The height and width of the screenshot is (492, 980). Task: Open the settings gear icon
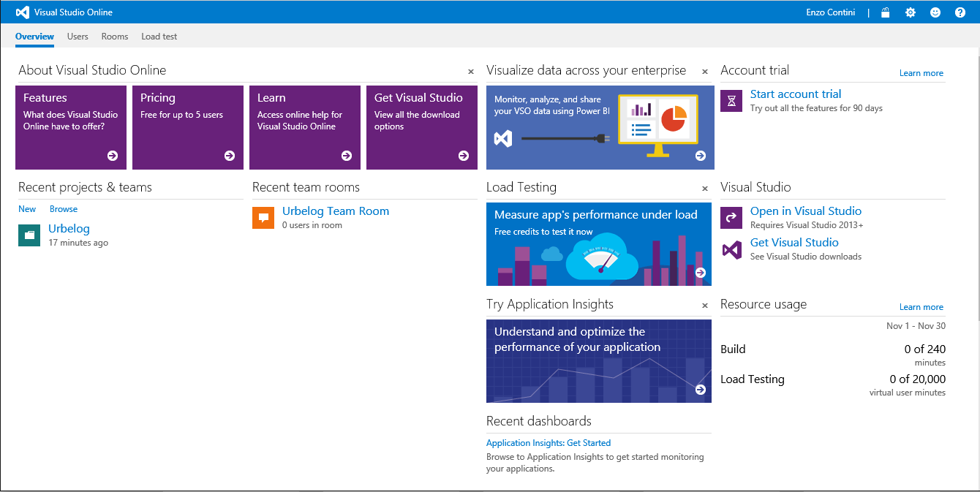point(911,12)
